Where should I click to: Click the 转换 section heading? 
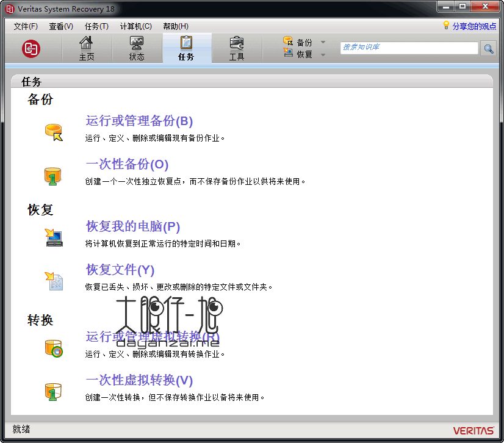(40, 320)
